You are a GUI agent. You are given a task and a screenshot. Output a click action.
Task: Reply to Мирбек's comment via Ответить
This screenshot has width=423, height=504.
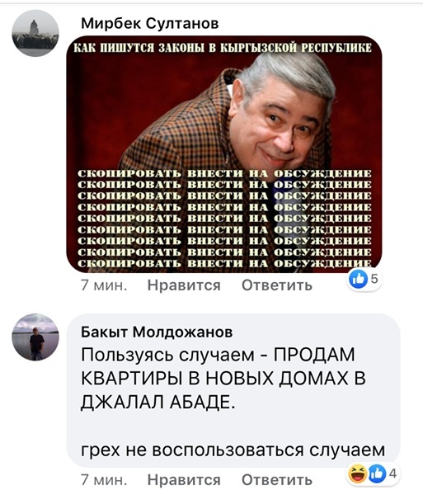277,285
